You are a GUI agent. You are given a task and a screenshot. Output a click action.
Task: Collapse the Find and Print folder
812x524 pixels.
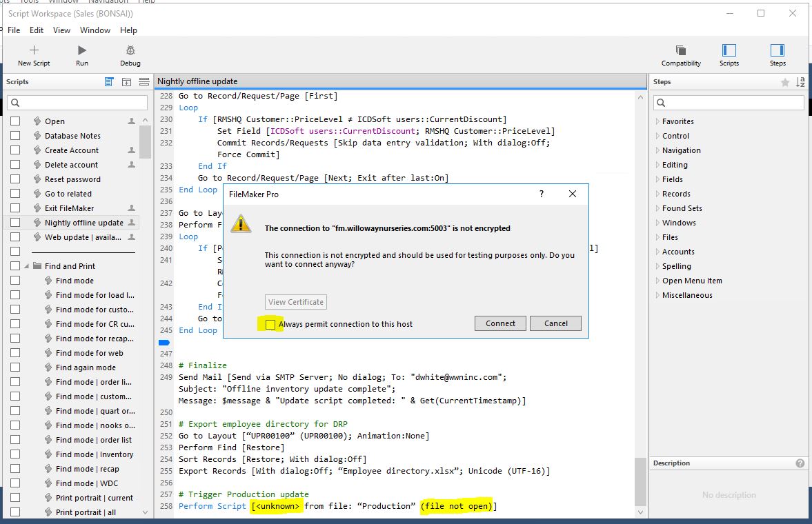pyautogui.click(x=26, y=266)
